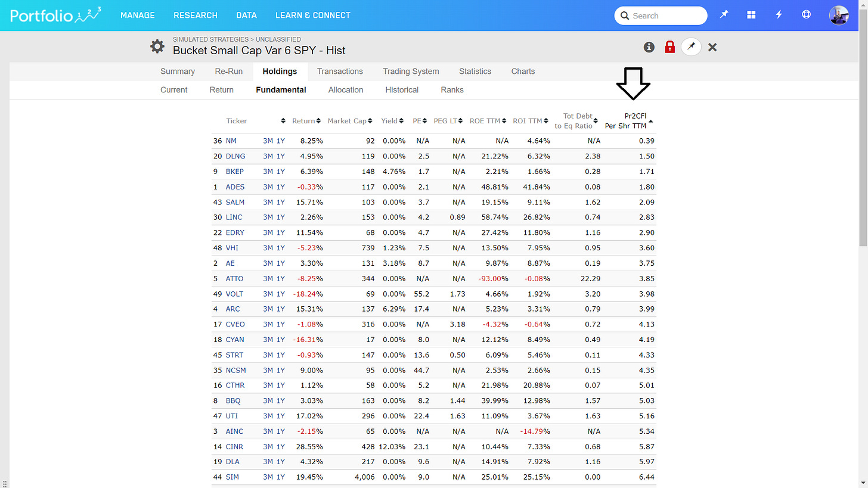Screen dimensions: 868x488
Task: Sort table by PE column
Action: coord(420,121)
